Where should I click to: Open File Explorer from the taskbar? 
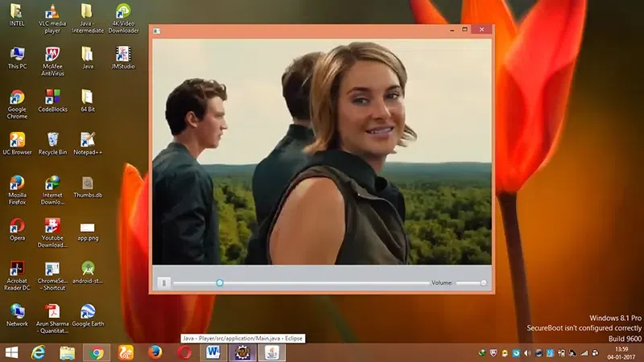68,352
